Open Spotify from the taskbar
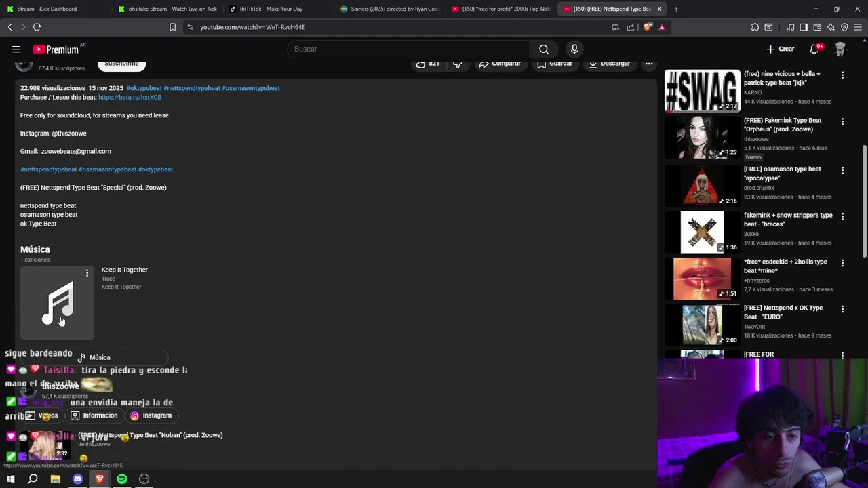 (x=122, y=479)
